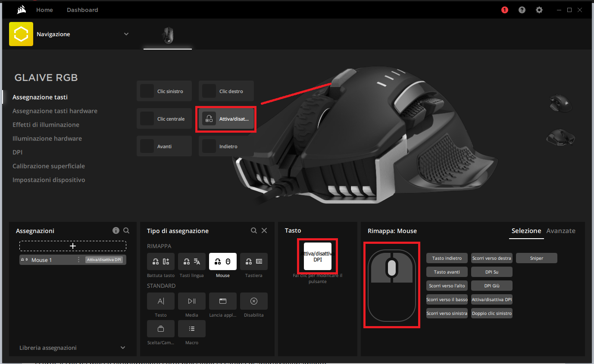This screenshot has height=364, width=594.
Task: Open Mouse 1 three-dot options menu
Action: pyautogui.click(x=78, y=260)
